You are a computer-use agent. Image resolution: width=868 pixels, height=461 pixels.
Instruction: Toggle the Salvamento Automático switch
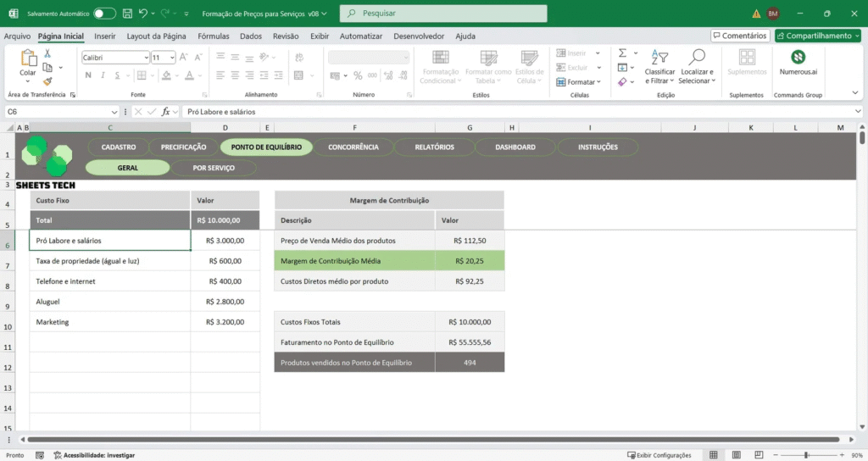(105, 14)
